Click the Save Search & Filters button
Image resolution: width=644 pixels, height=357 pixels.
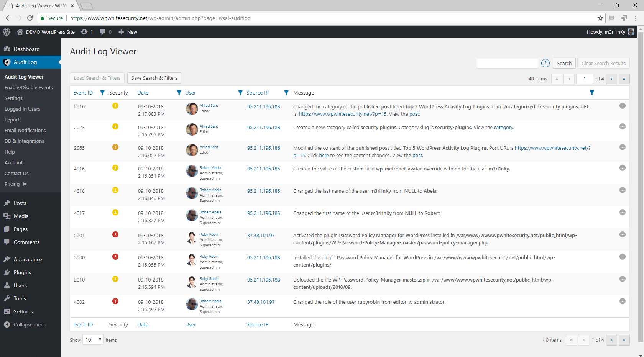[x=154, y=78]
